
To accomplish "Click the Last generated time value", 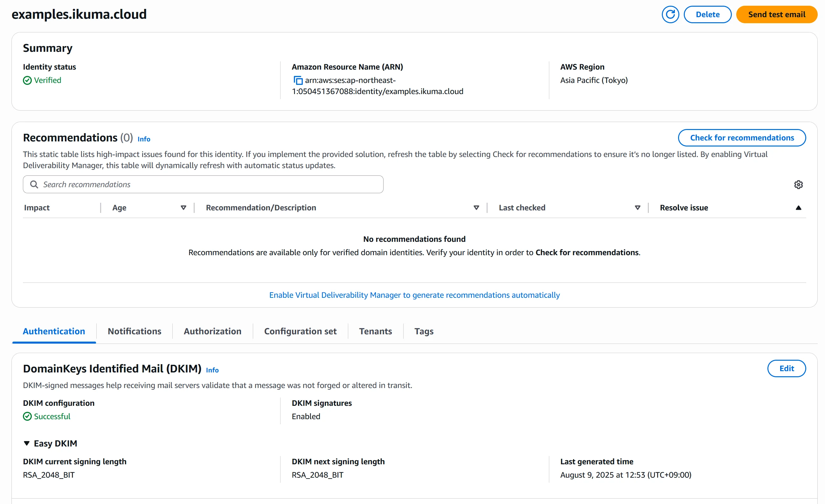I will click(626, 475).
